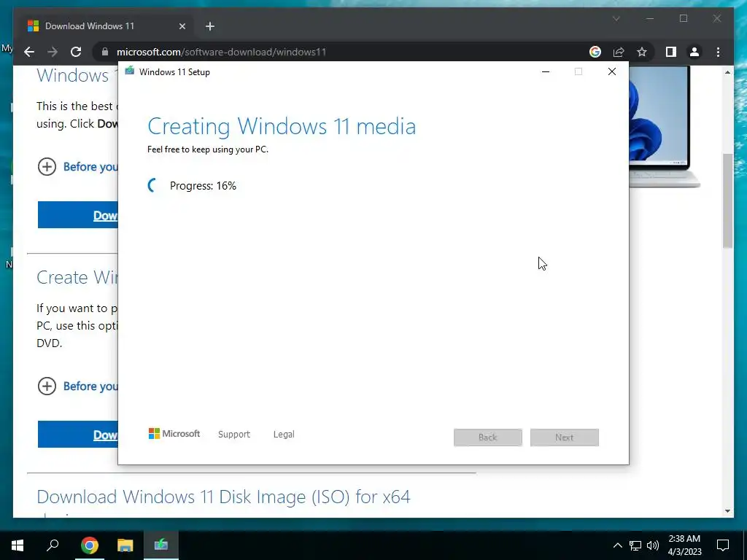Viewport: 747px width, 560px height.
Task: Close the Download Windows 11 tab
Action: 182,26
